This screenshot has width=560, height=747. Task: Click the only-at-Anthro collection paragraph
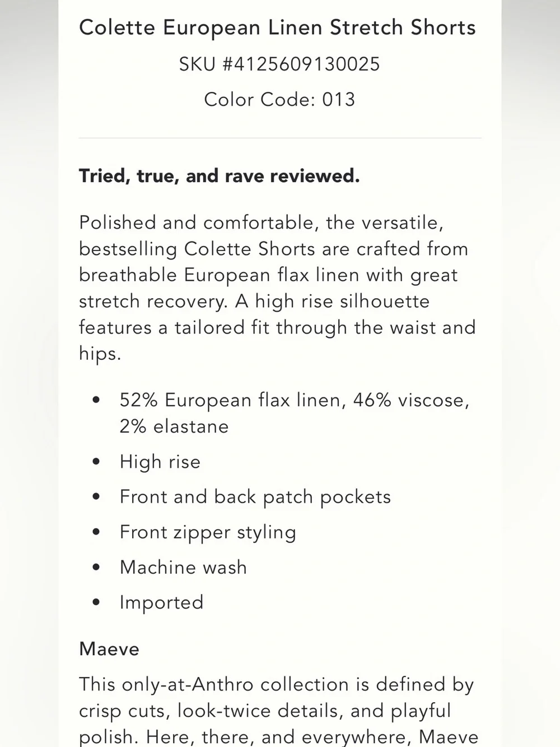tap(278, 710)
